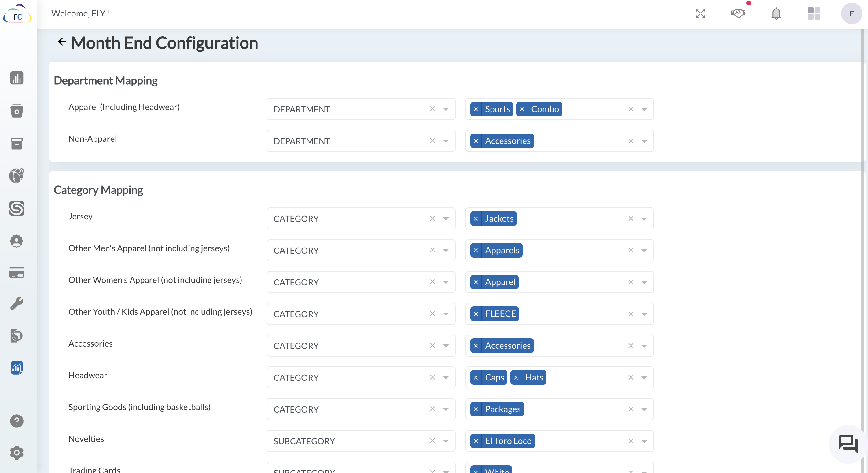
Task: Click the 'Sporting Goods (including basketballs)' label
Action: [139, 407]
